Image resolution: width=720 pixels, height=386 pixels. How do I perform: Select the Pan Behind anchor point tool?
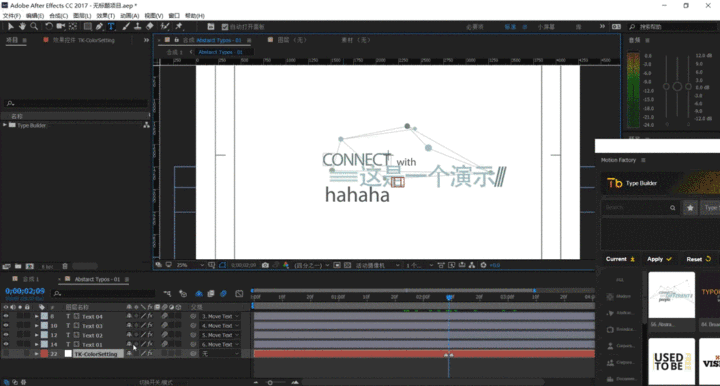point(73,27)
